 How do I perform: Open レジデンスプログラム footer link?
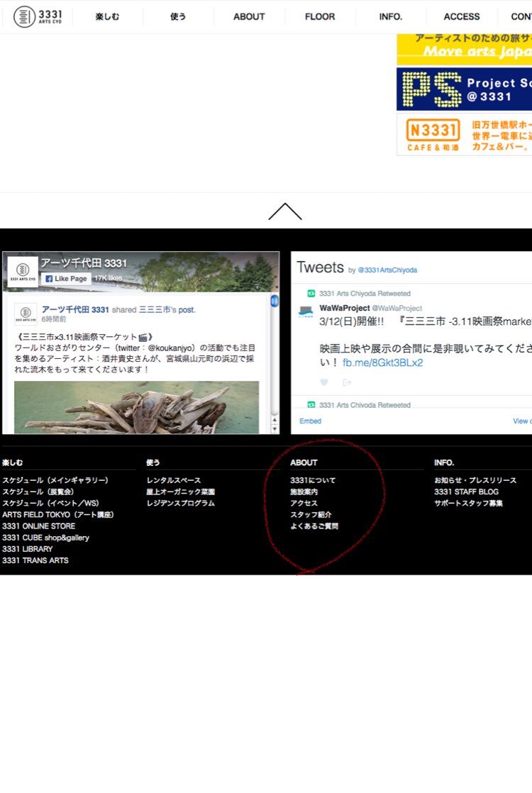click(x=181, y=503)
